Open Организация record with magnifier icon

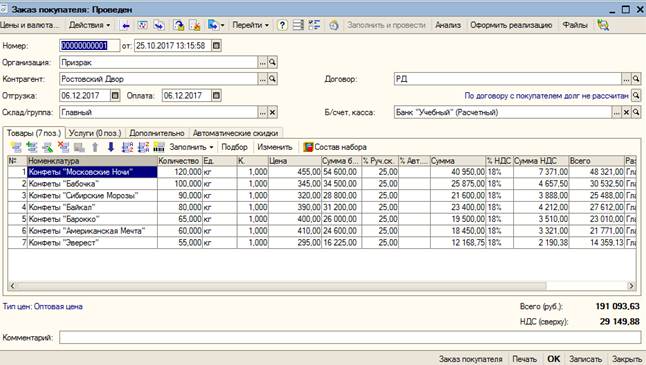[272, 62]
